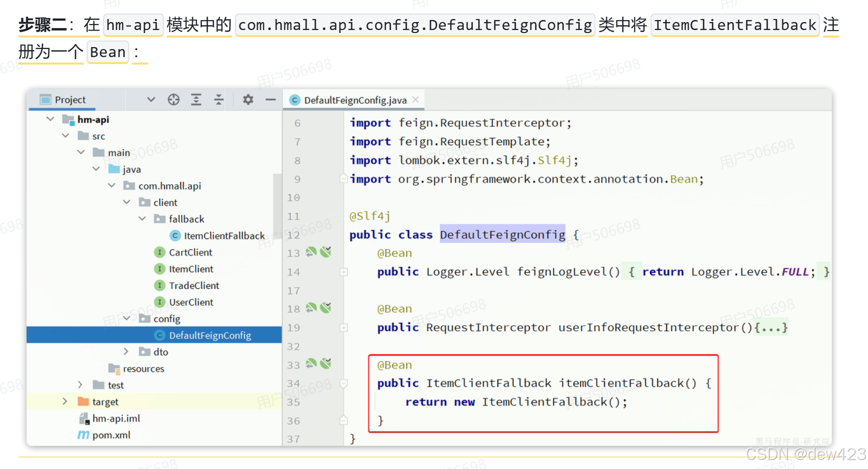Click the Expand All icon in Project toolbar
Viewport: 868px width, 469px height.
click(x=196, y=100)
